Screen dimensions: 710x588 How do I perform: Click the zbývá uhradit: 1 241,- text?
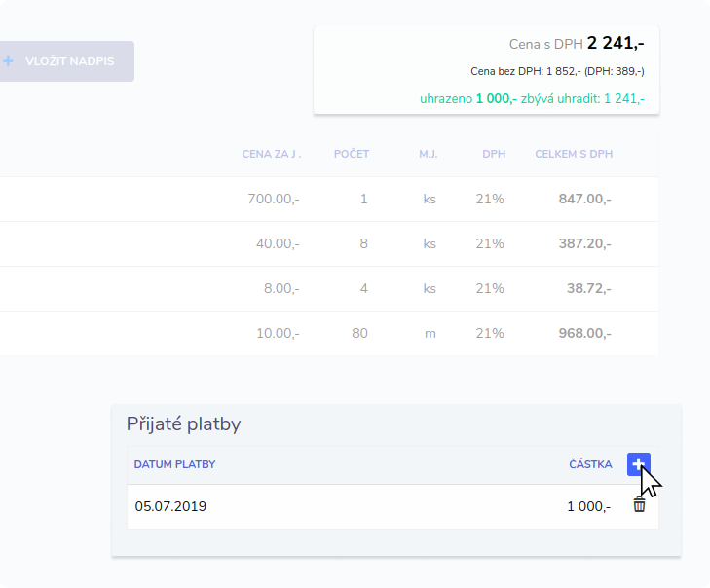tap(582, 98)
